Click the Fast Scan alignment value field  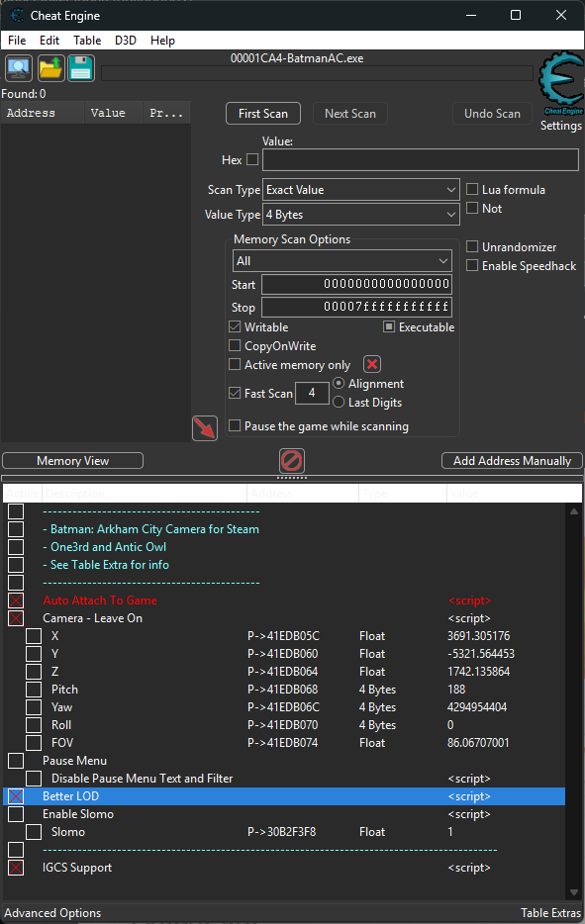(x=312, y=393)
